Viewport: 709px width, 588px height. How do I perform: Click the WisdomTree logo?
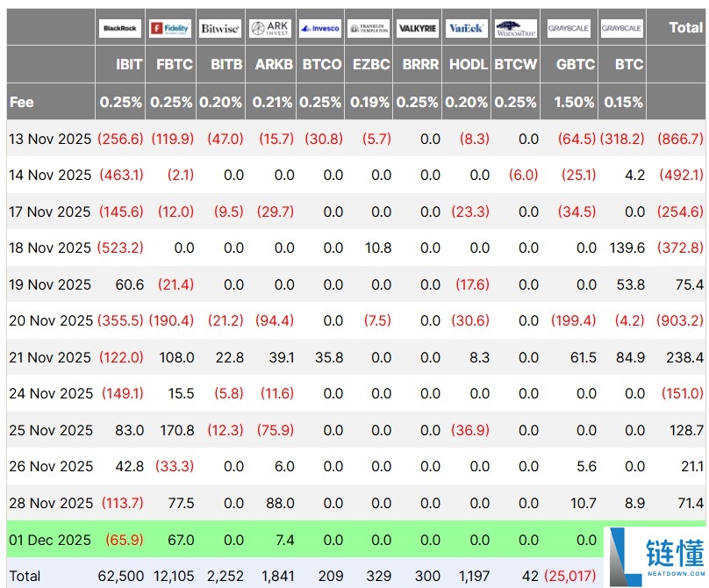coord(516,28)
